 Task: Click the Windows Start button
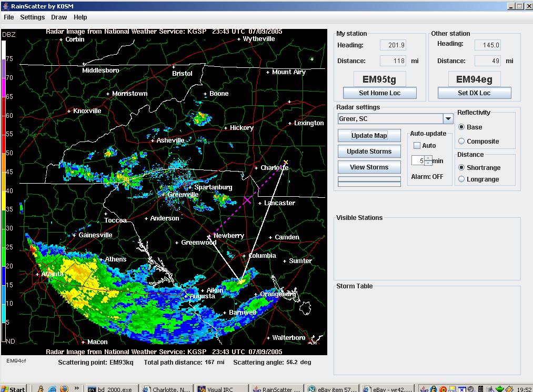[14, 388]
